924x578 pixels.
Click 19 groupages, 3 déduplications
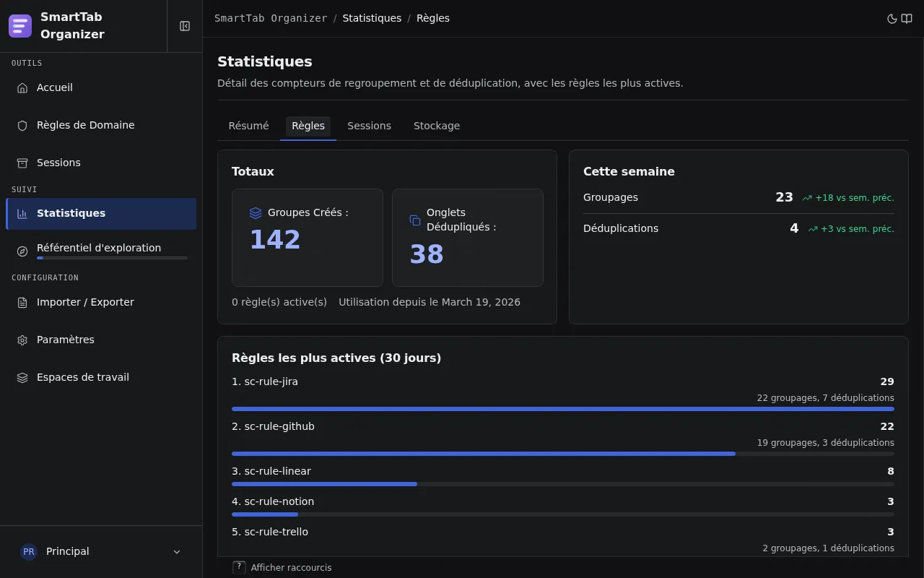tap(825, 443)
